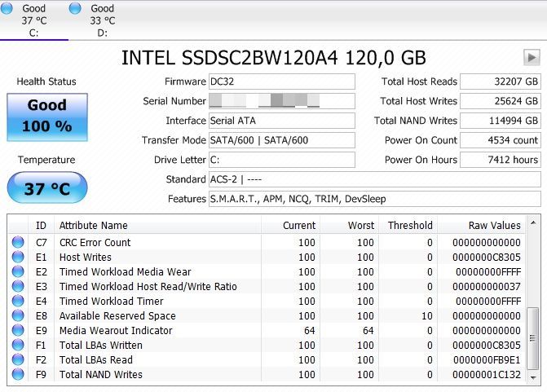
Task: Click the status orb for Host Writes
Action: pyautogui.click(x=18, y=258)
